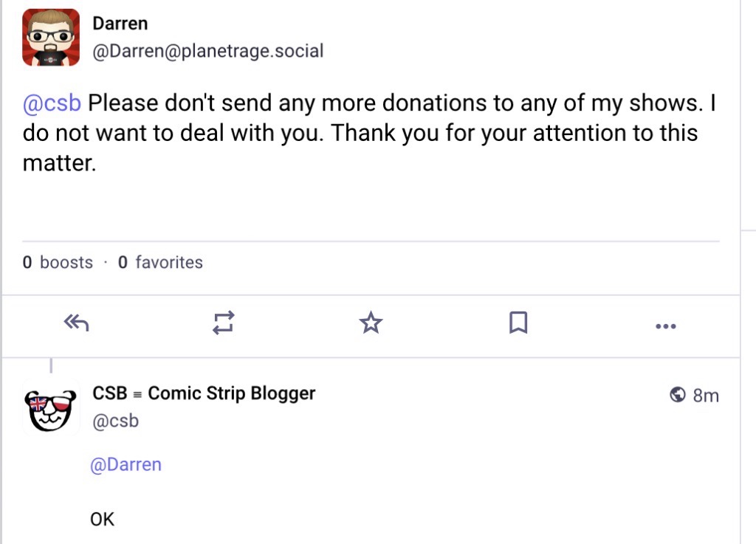Click the reply-all arrow icon
This screenshot has width=756, height=544.
(x=77, y=323)
